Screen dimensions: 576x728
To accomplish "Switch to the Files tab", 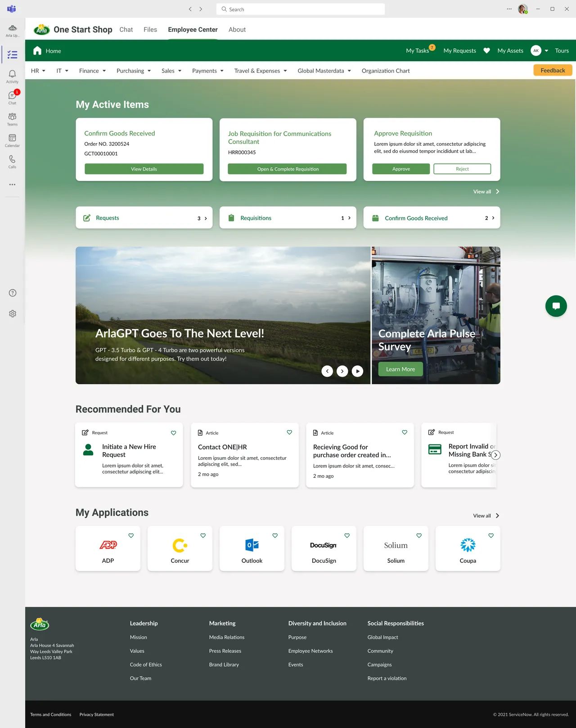I will click(150, 30).
